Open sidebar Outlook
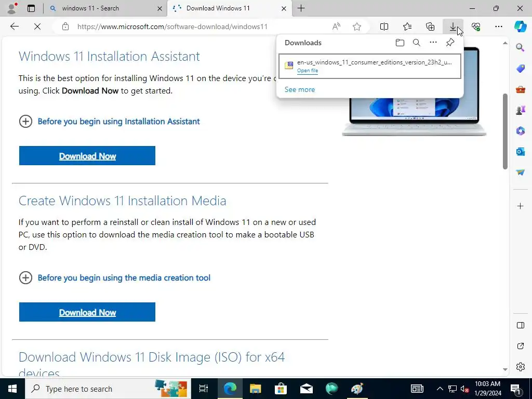Image resolution: width=532 pixels, height=399 pixels. [520, 151]
